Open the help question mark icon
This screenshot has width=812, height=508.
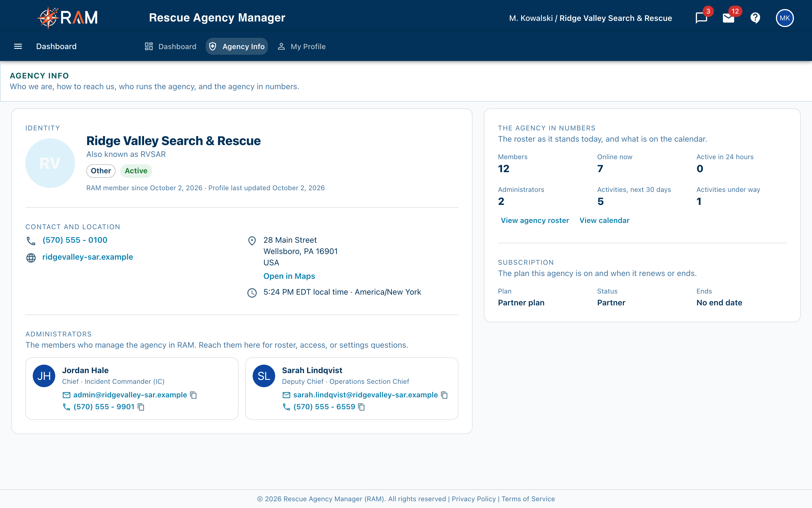coord(755,18)
